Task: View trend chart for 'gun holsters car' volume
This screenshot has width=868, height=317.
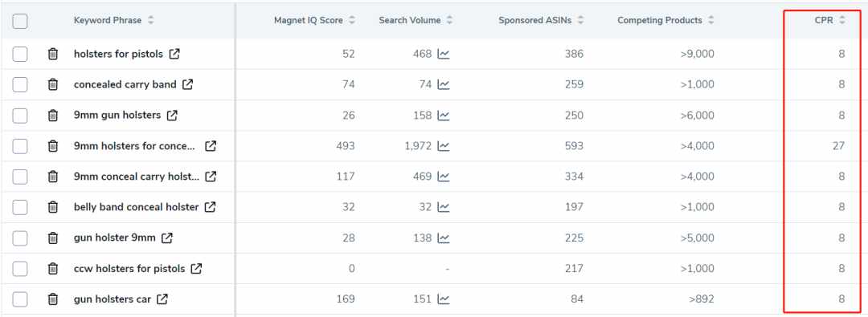Action: tap(444, 299)
